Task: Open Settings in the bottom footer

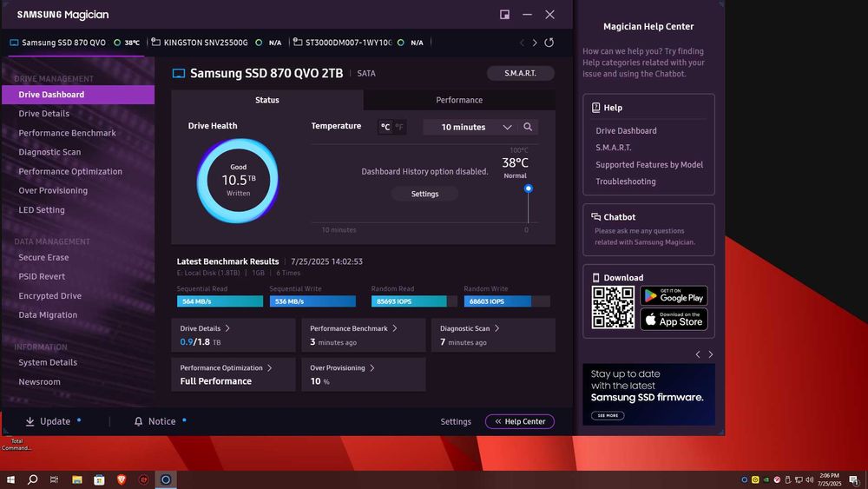Action: tap(456, 421)
